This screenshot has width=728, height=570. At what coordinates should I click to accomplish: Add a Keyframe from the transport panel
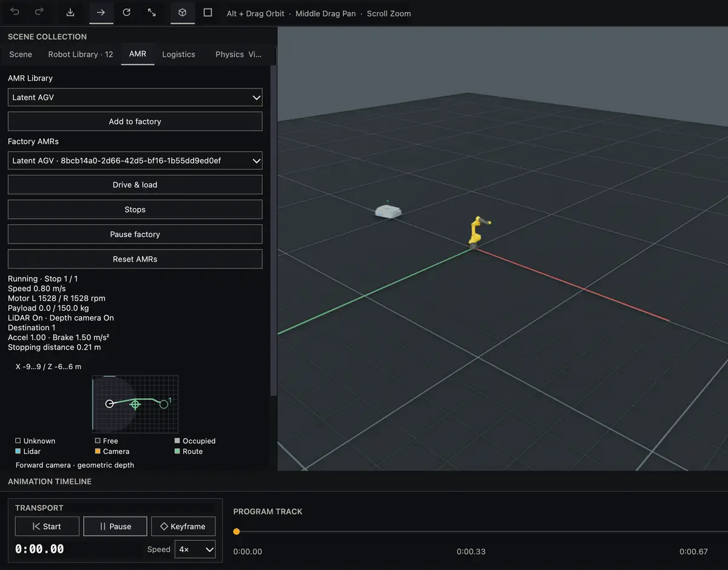pos(183,526)
